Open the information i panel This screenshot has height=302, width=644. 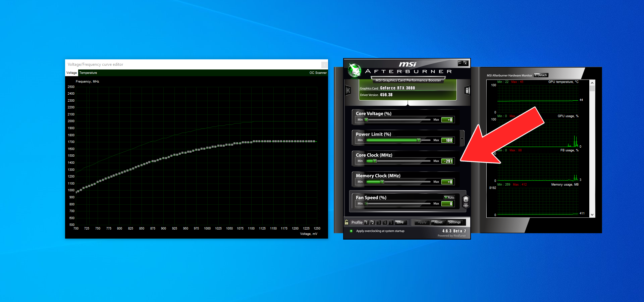click(x=467, y=90)
